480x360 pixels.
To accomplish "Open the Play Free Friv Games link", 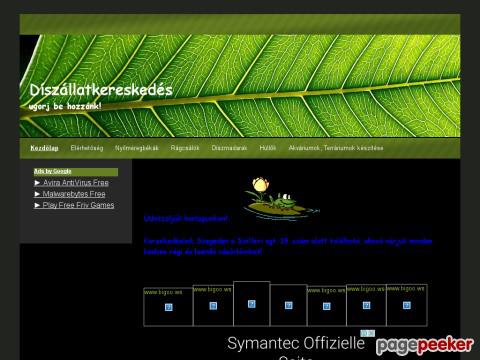I will [x=74, y=205].
